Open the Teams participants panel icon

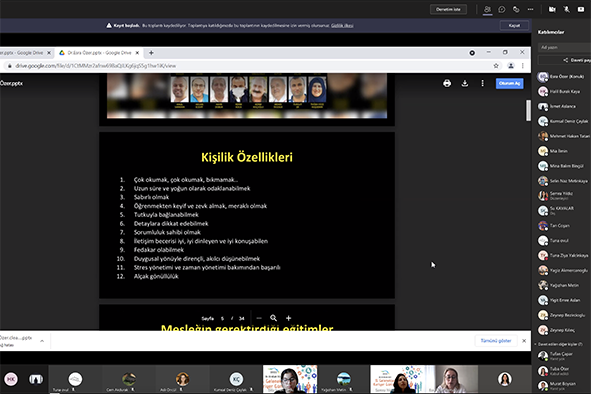pos(487,9)
